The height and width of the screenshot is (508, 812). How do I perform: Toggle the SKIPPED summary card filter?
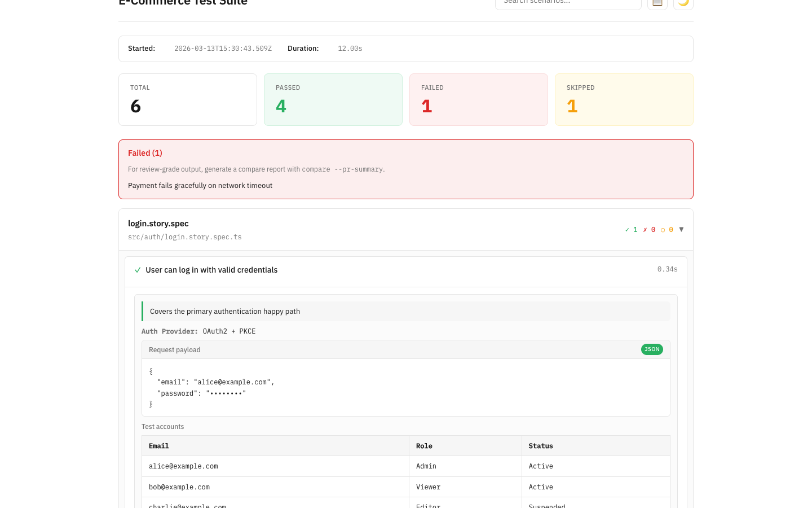(624, 99)
